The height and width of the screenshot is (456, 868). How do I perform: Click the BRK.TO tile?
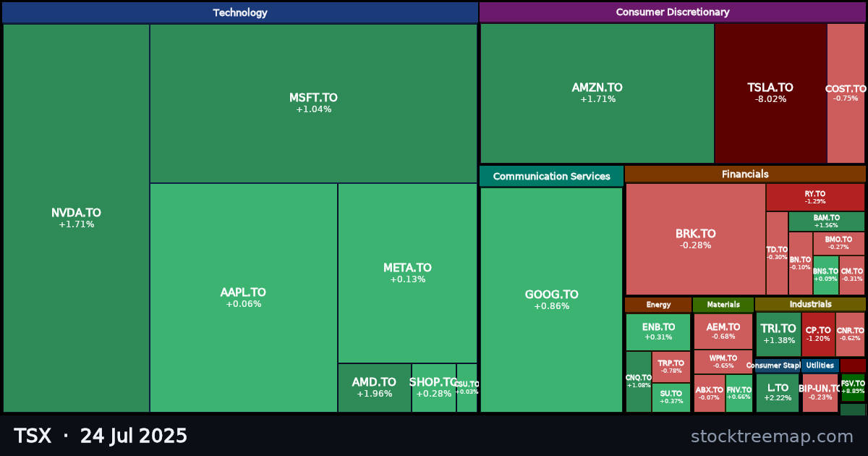(x=695, y=239)
